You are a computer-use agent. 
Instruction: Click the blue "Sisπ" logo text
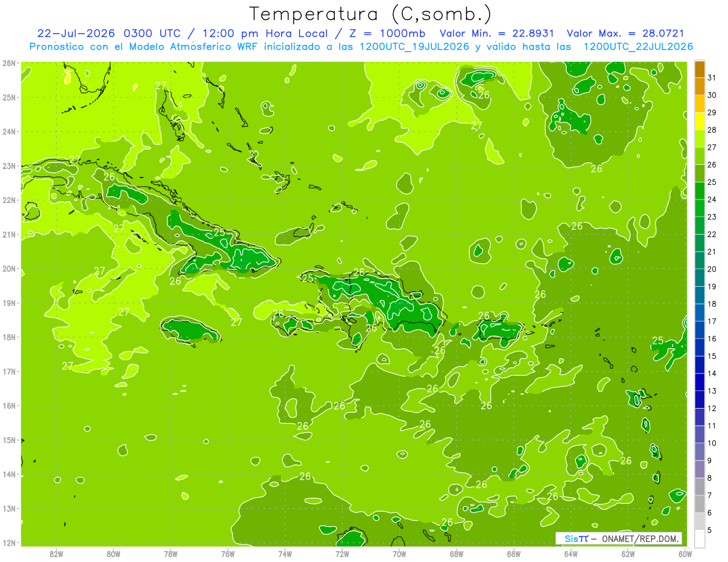pos(576,538)
